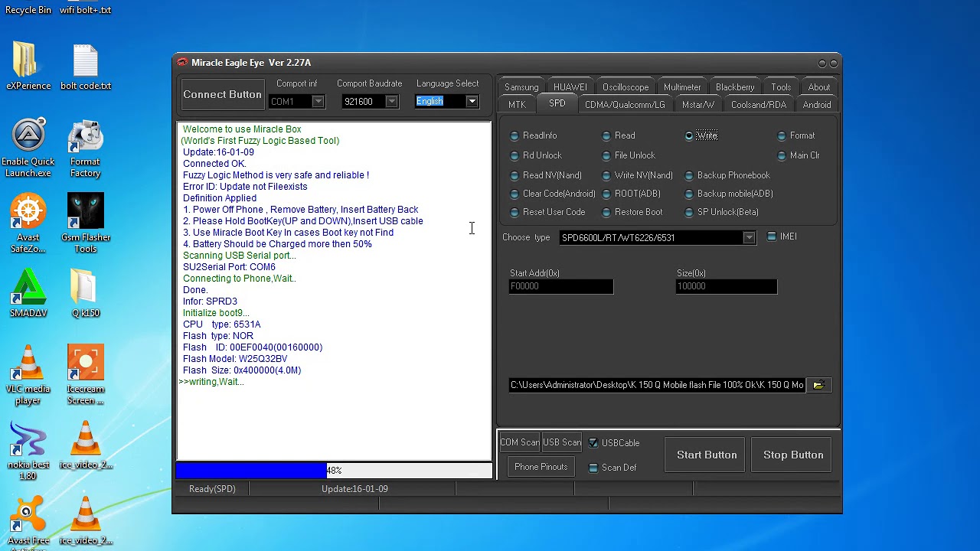980x551 pixels.
Task: Open the Android tab
Action: point(817,105)
